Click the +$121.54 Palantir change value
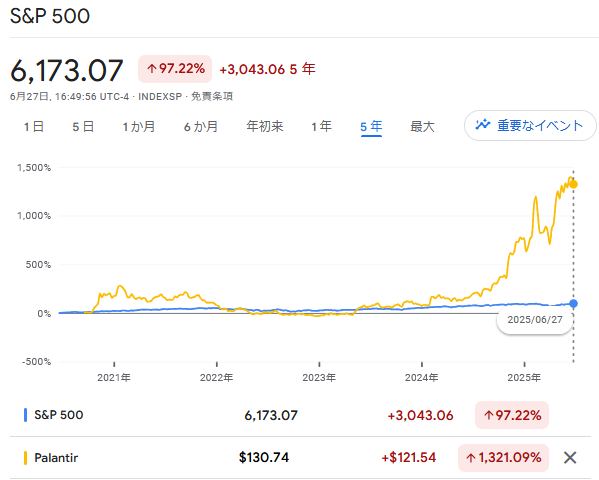The image size is (599, 480). click(408, 457)
